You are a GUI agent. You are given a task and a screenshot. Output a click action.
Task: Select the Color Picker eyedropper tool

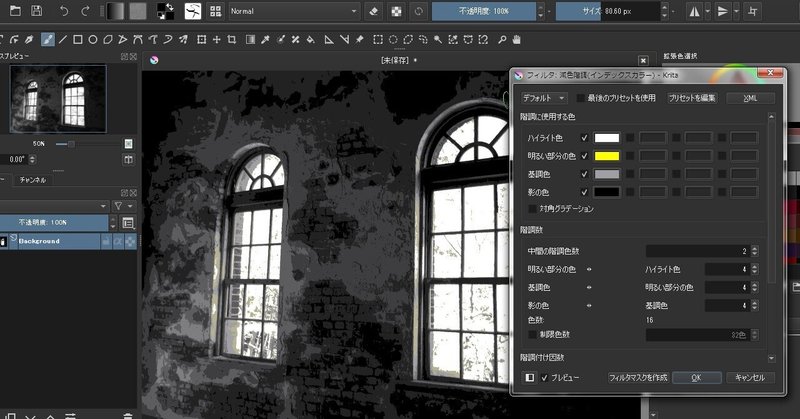click(265, 39)
